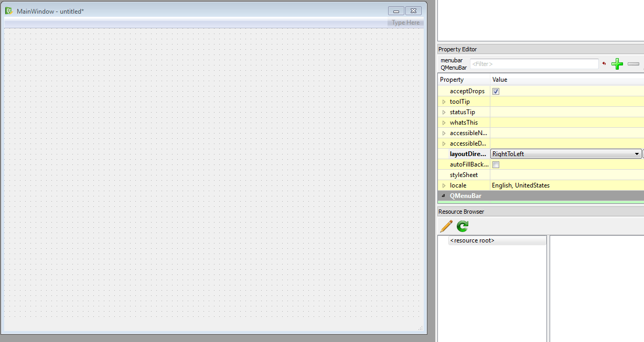Screen dimensions: 644x342
Task: Click into the property Filter field
Action: click(x=534, y=63)
